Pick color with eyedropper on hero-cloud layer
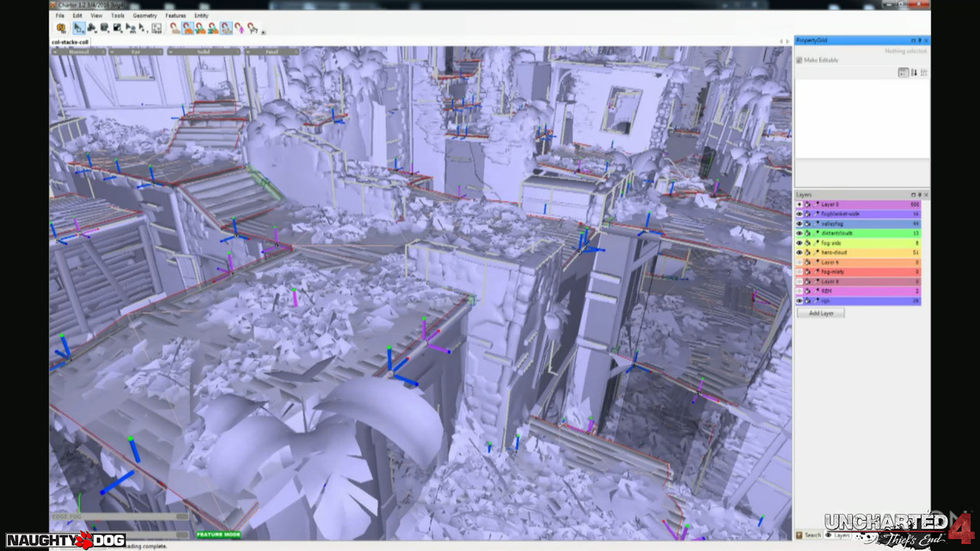 (817, 253)
